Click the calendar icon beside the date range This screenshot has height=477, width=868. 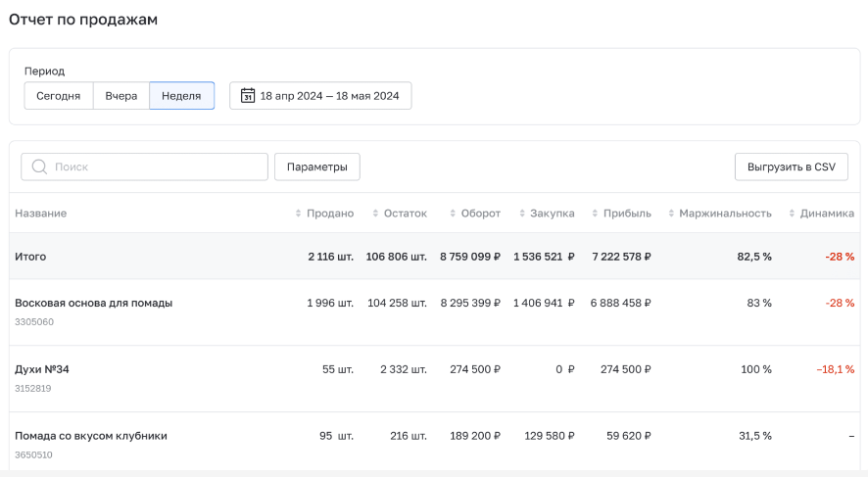248,96
